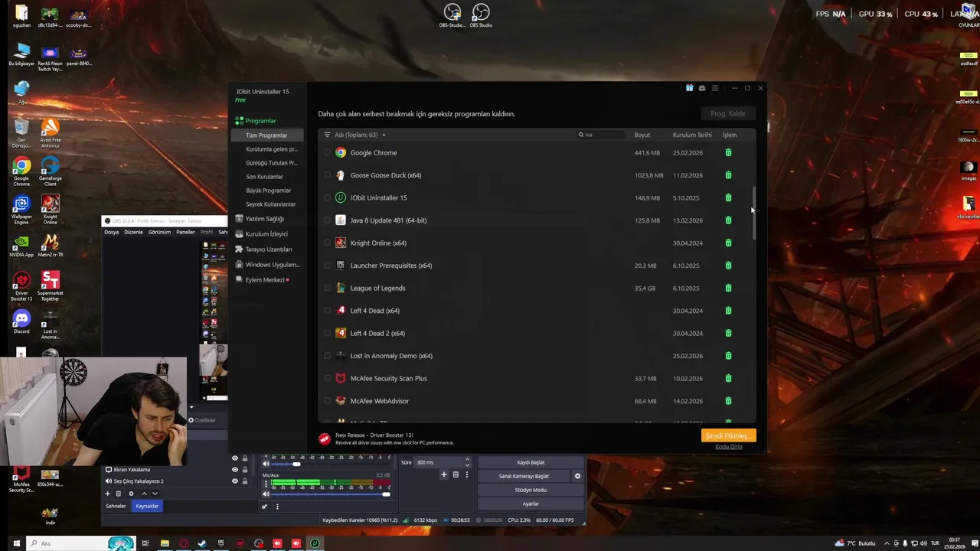Open Epic Games Launcher in taskbar
980x551 pixels.
(x=221, y=543)
